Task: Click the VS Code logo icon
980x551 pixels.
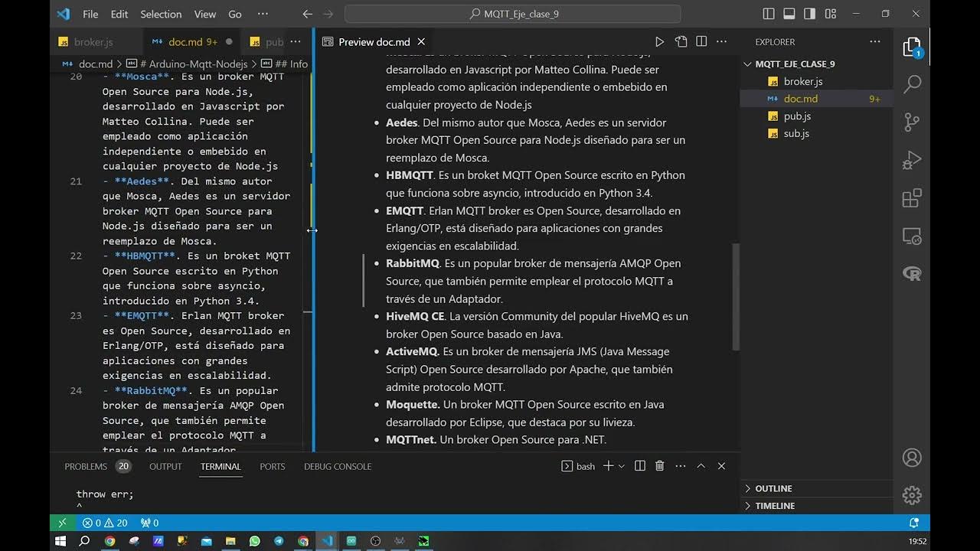Action: click(x=64, y=14)
